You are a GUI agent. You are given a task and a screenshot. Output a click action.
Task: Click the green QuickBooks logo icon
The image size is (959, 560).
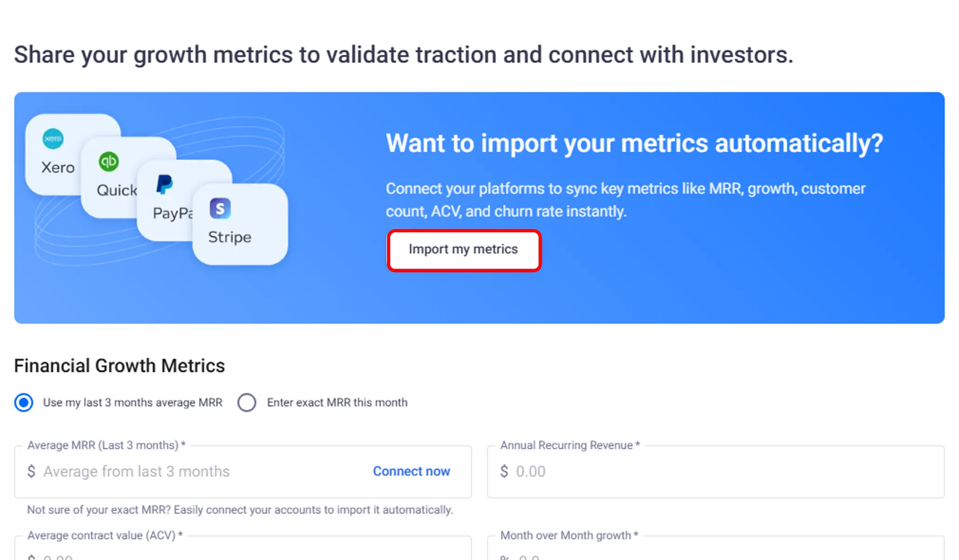(108, 161)
